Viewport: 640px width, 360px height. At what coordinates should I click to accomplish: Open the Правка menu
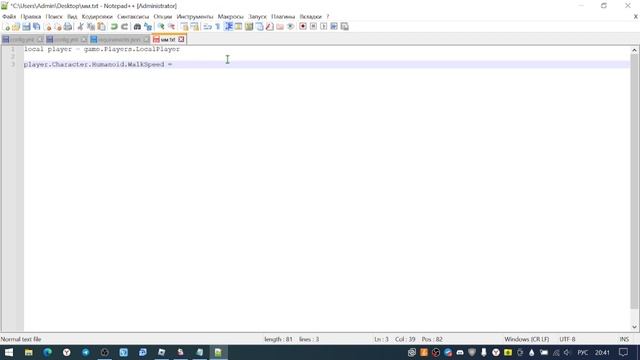click(x=31, y=17)
